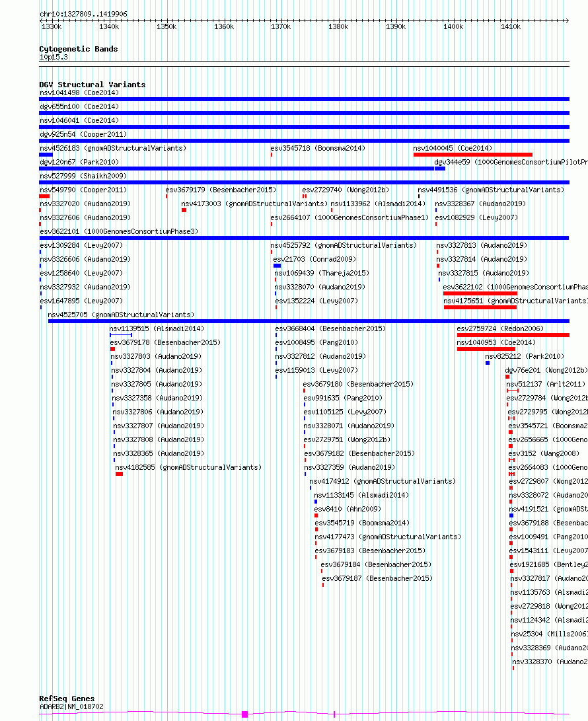Viewport: 588px width, 721px height.
Task: Click the chr10:1327809..1419906 coordinate label
Action: (x=84, y=15)
